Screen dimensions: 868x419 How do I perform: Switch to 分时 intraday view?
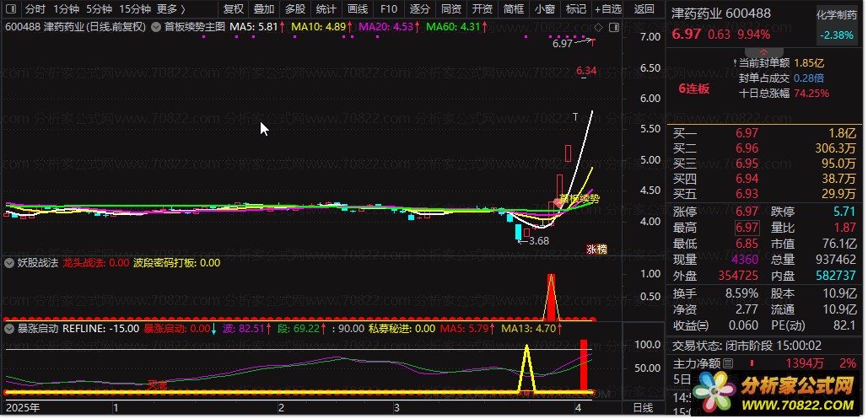point(35,9)
